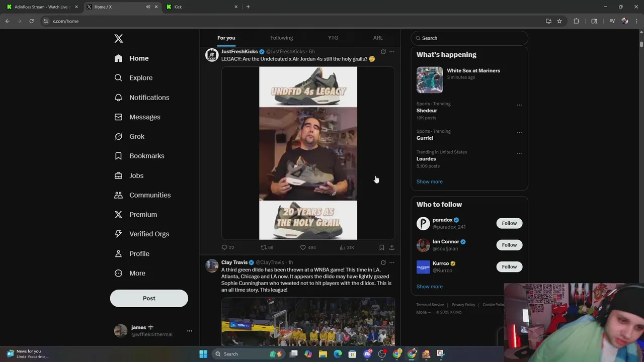This screenshot has width=644, height=362.
Task: Open more options for Lourdes trend
Action: (519, 153)
